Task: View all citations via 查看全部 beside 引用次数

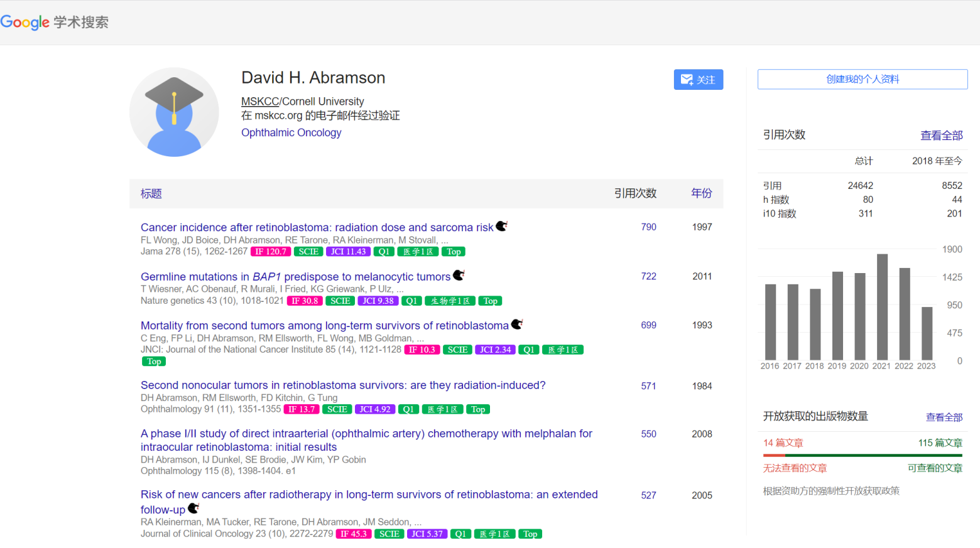Action: tap(941, 136)
